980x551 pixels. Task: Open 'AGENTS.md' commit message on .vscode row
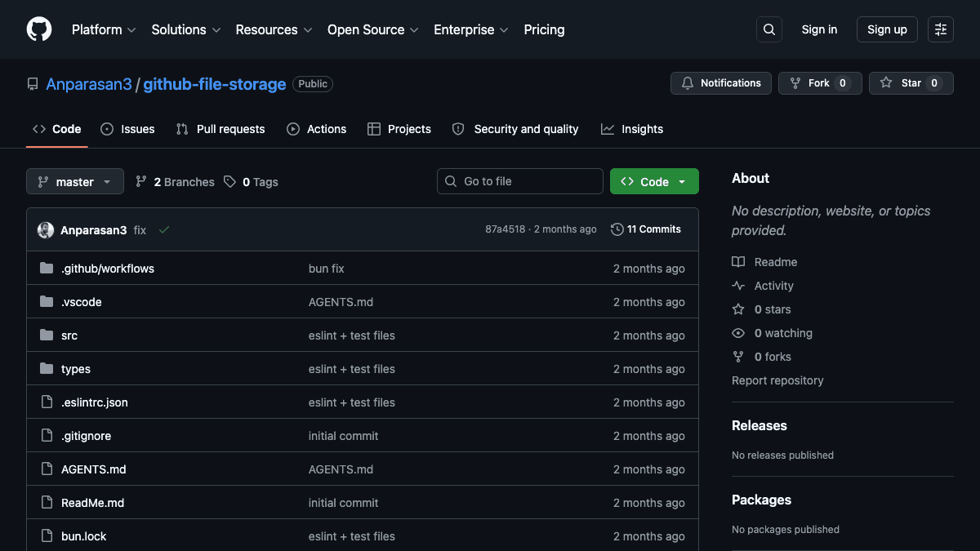341,302
